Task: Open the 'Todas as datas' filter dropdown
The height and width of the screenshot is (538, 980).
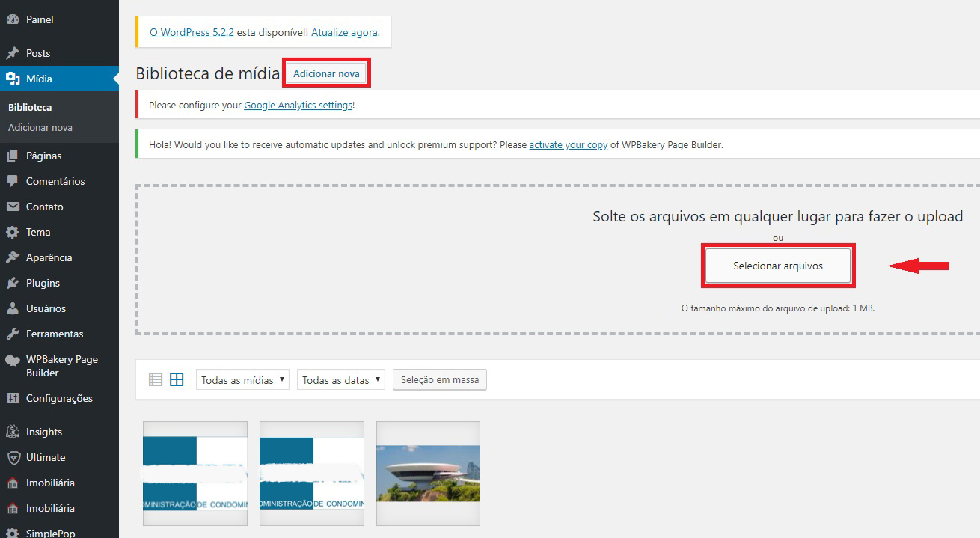Action: coord(340,379)
